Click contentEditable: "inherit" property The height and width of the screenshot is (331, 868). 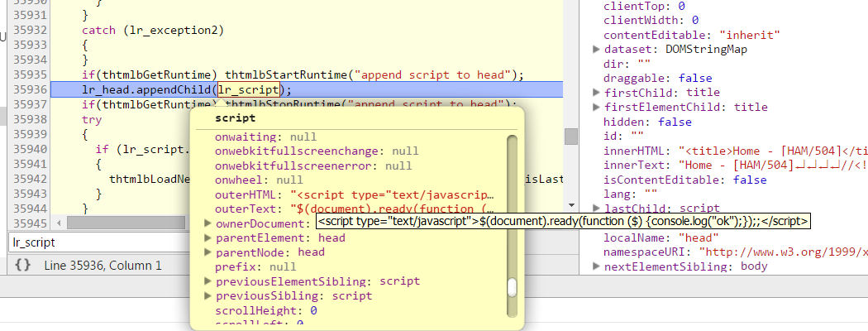692,35
